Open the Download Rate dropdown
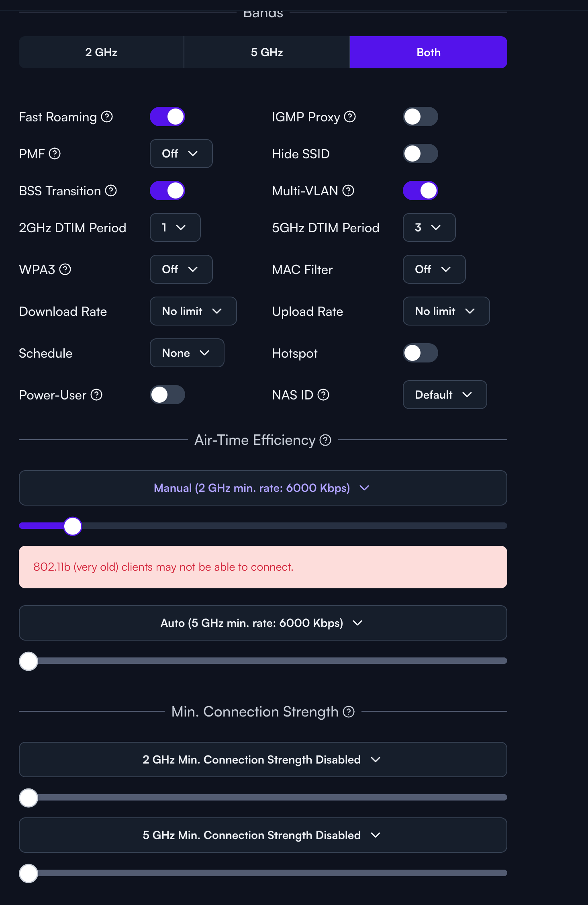The width and height of the screenshot is (588, 905). (193, 311)
